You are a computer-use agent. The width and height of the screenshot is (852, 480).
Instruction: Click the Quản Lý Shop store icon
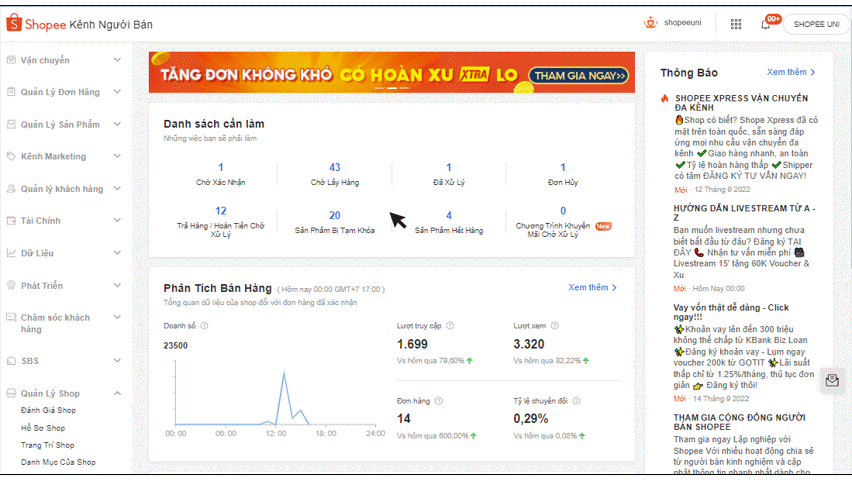pyautogui.click(x=11, y=393)
